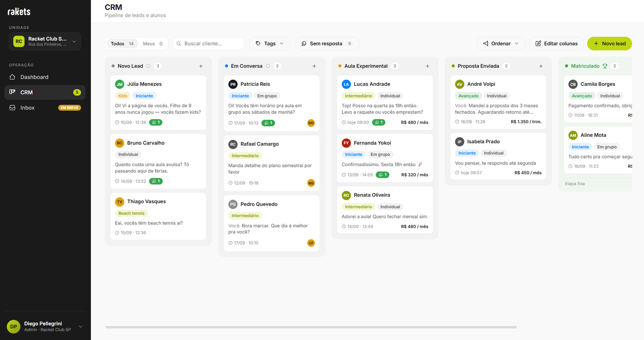
Task: Click the LA avatar of Lucas Andrade
Action: (346, 84)
